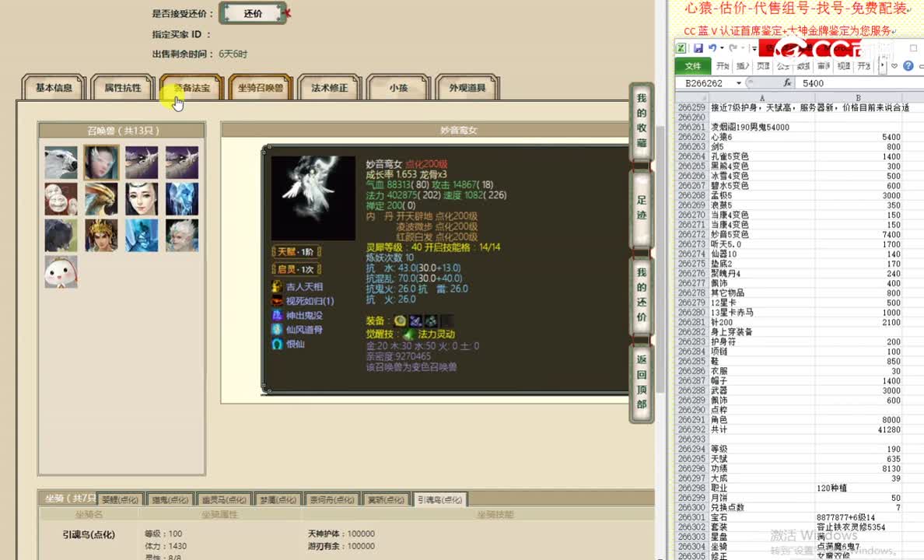Click the 恨仙 skill icon
924x560 pixels.
point(277,345)
